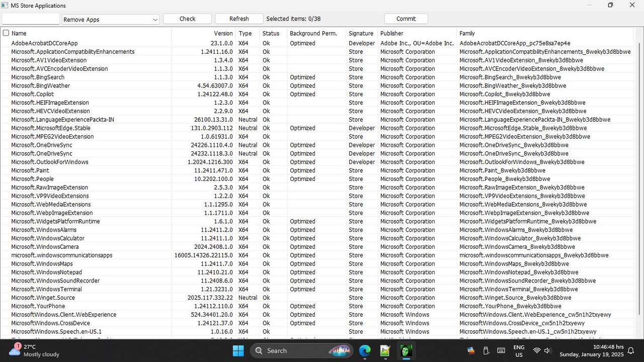Select the active MS Store Applications taskbar icon
The image size is (644, 362).
[406, 350]
